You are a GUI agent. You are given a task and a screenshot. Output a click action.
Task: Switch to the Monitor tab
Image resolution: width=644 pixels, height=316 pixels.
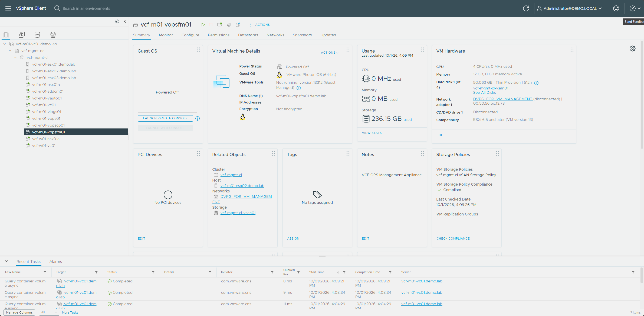166,35
